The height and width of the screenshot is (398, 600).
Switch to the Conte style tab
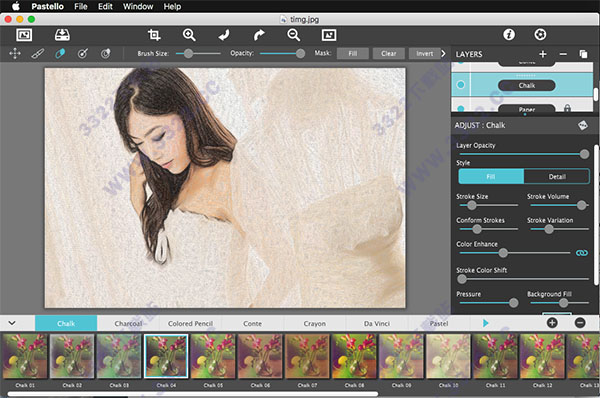[253, 323]
